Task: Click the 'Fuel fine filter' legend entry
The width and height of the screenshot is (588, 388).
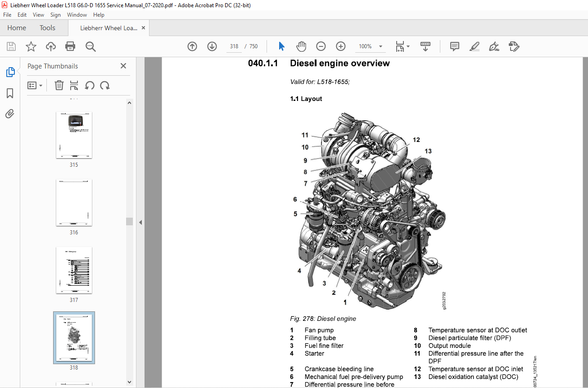Action: click(x=324, y=346)
